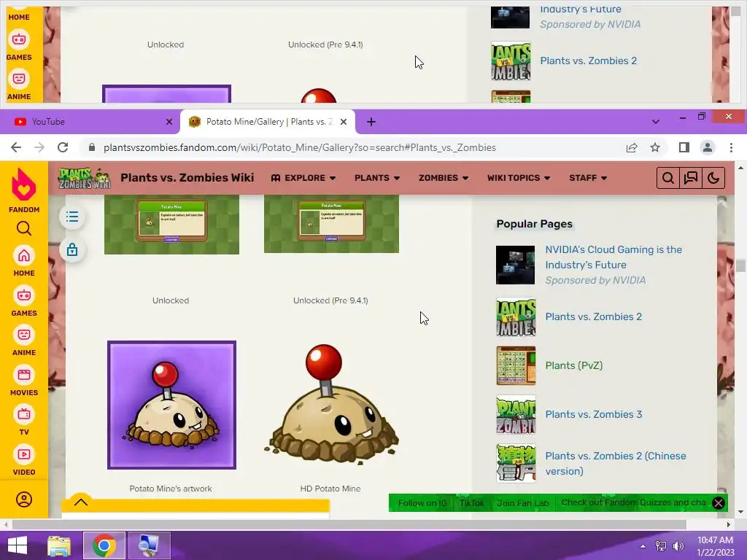Expand the EXPLORE menu
This screenshot has width=747, height=560.
coord(303,178)
